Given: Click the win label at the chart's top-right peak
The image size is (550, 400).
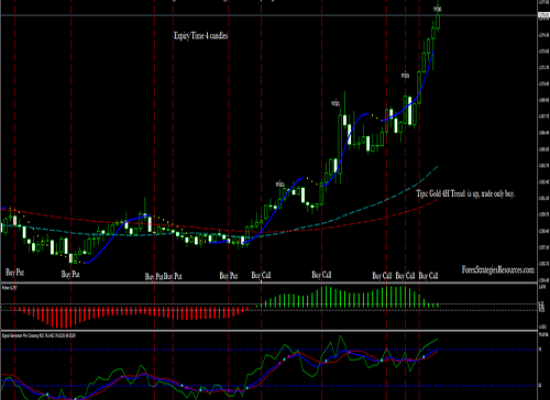Looking at the screenshot, I should pyautogui.click(x=437, y=9).
